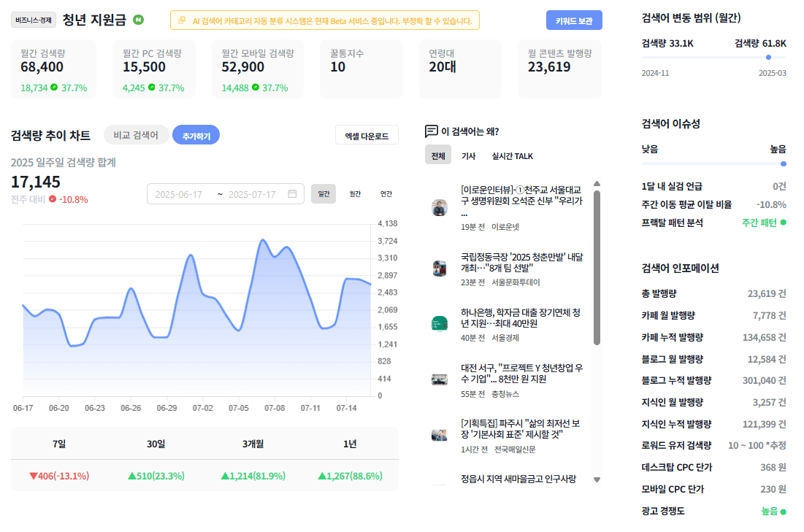Viewport: 804px width, 532px height.
Task: Select the 연간 chart period option
Action: click(x=386, y=193)
